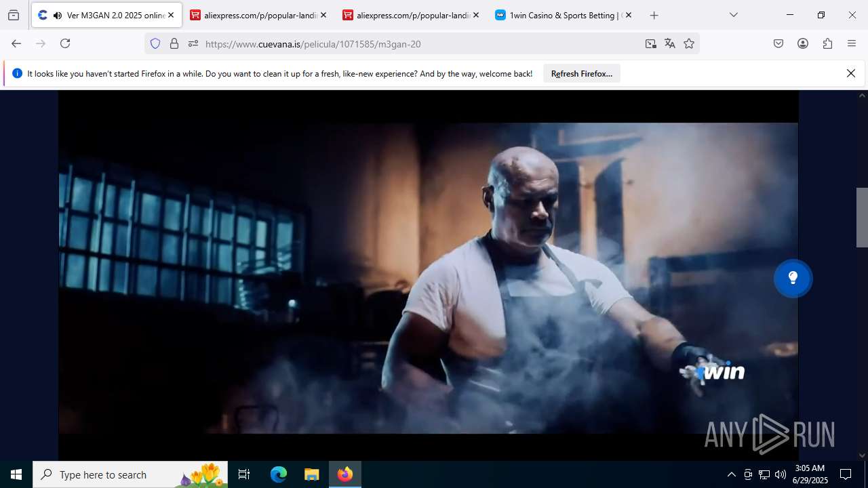Expand the list all tabs dropdown

coord(734,15)
